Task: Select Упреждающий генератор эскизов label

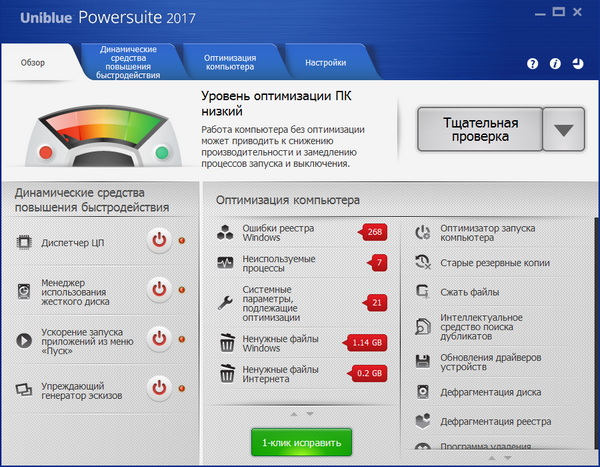Action: point(82,390)
